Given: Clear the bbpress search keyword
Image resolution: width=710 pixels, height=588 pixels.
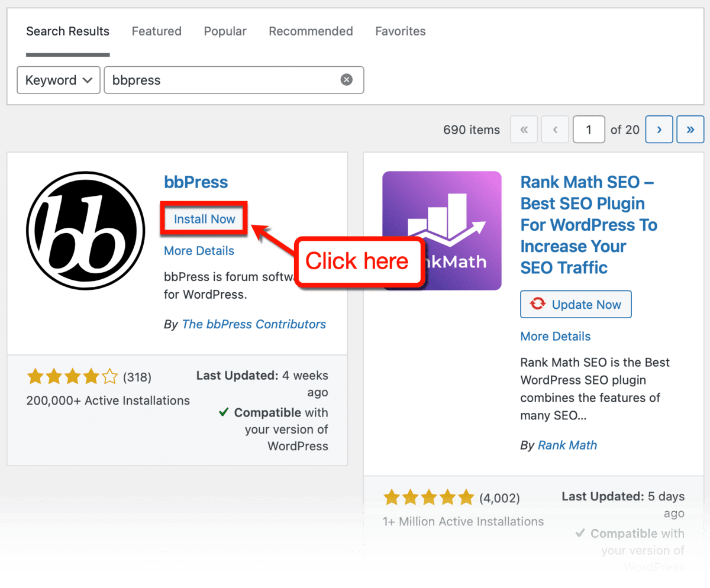Looking at the screenshot, I should (346, 79).
